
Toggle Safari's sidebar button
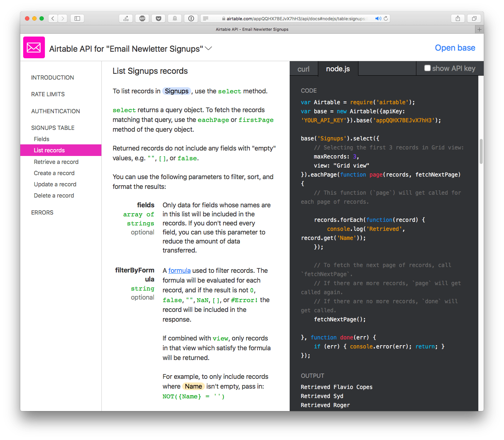click(x=77, y=18)
